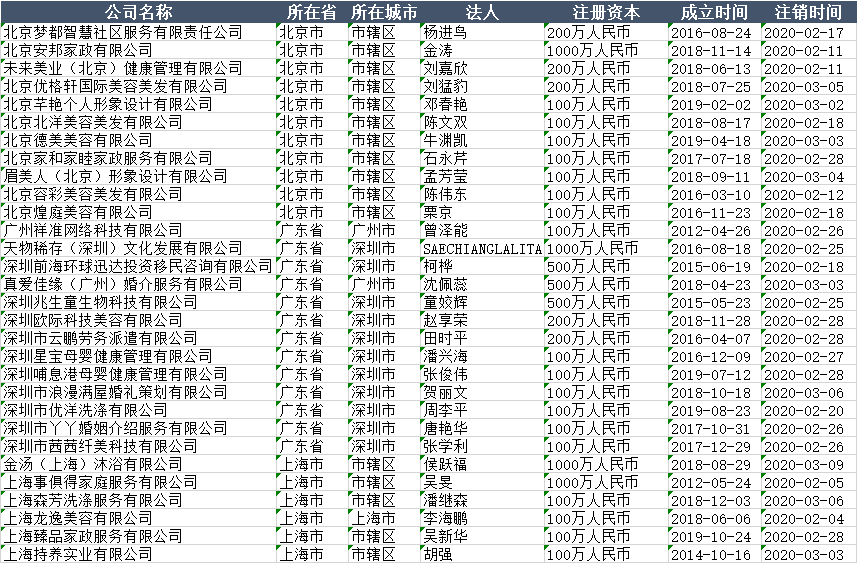Click the 公司名称 column header
The image size is (857, 563).
pyautogui.click(x=138, y=11)
